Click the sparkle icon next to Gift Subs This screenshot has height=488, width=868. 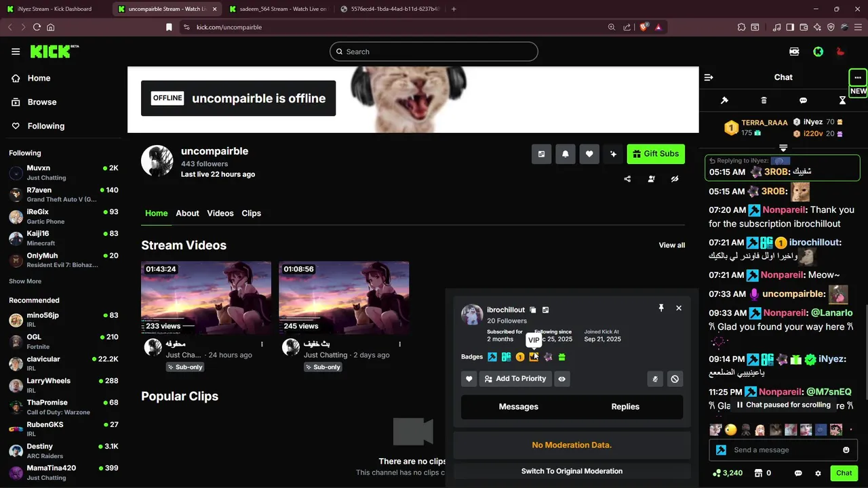[x=613, y=154]
